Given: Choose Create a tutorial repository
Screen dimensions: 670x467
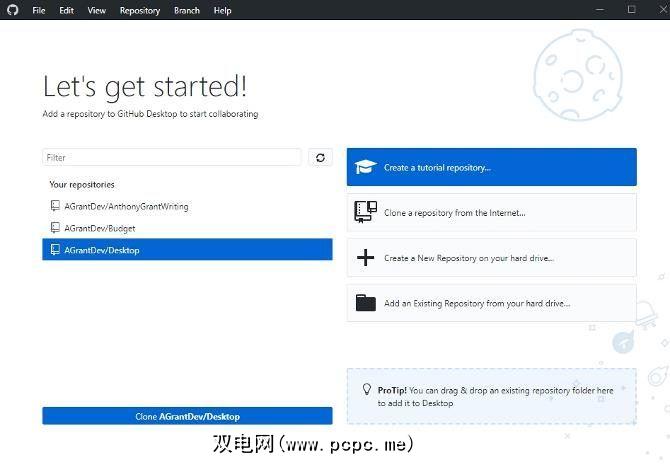Looking at the screenshot, I should [x=491, y=167].
